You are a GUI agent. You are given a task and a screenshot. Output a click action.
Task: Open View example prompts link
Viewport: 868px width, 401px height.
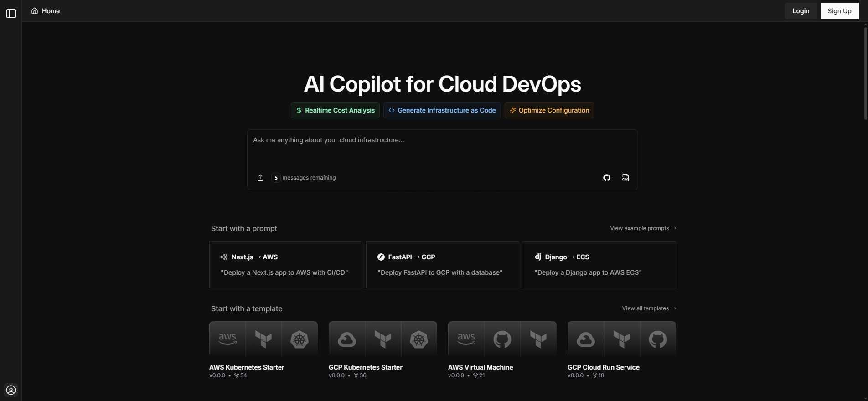tap(643, 228)
